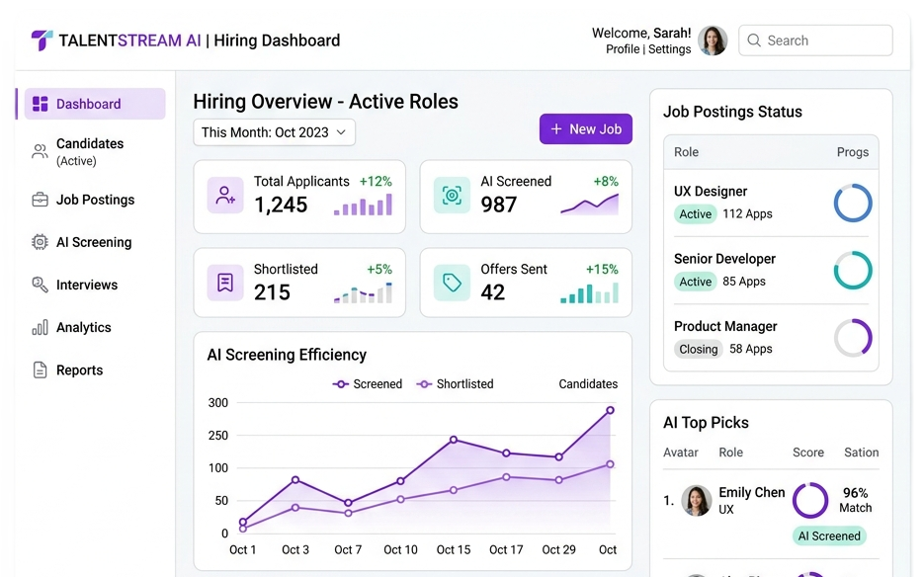Select Dashboard in the sidebar
Image resolution: width=924 pixels, height=577 pixels.
point(95,104)
